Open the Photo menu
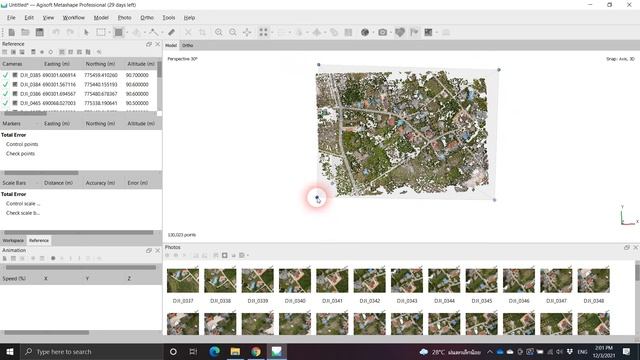Screen dimensions: 640x360 [x=124, y=18]
